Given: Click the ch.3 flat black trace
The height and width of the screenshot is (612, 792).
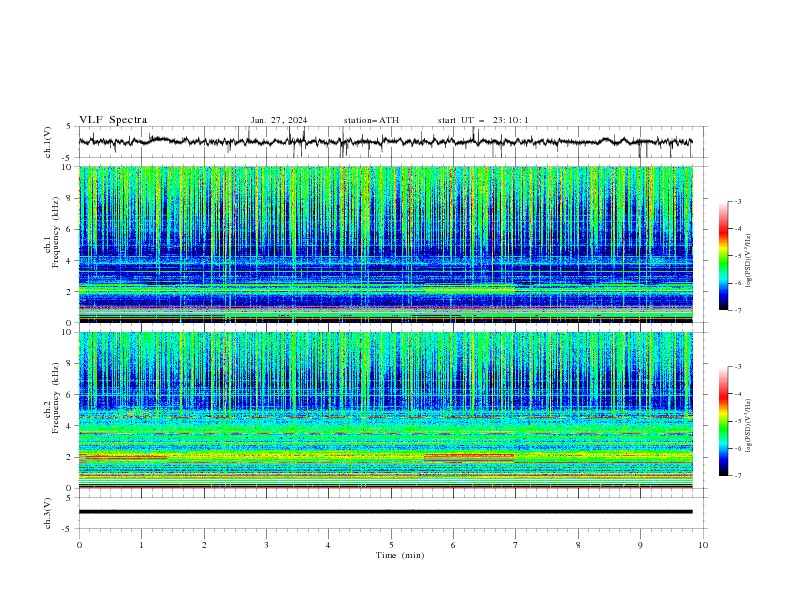Looking at the screenshot, I should click(385, 512).
